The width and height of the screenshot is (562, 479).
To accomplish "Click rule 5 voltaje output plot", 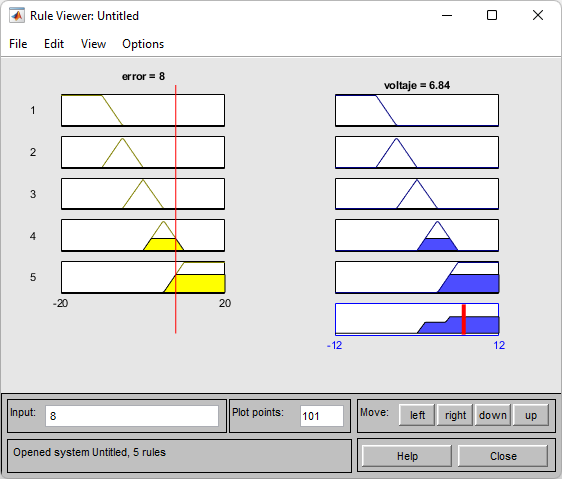I will click(417, 277).
